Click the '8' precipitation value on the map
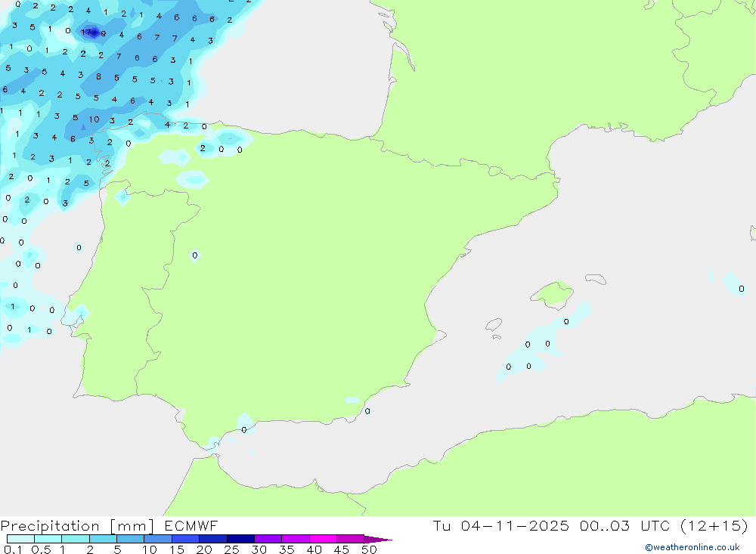 98,76
